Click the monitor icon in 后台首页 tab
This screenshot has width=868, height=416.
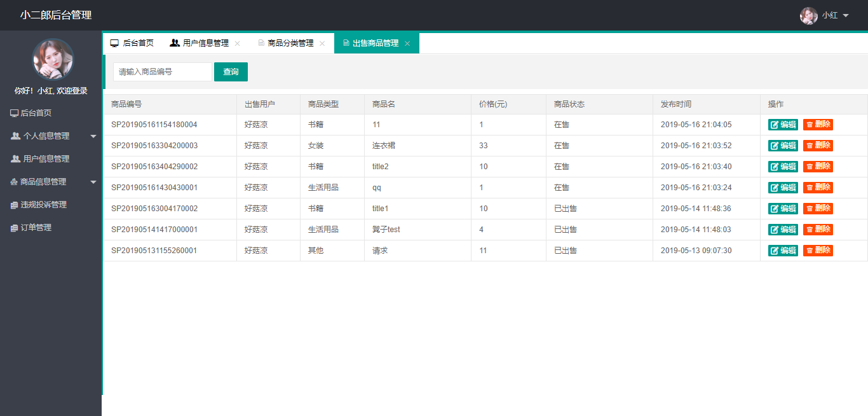(114, 43)
